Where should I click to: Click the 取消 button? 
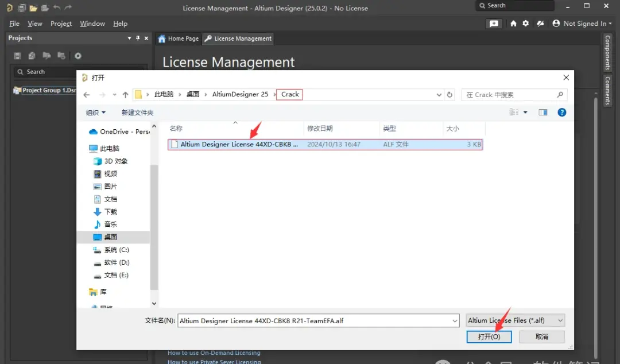click(x=542, y=336)
